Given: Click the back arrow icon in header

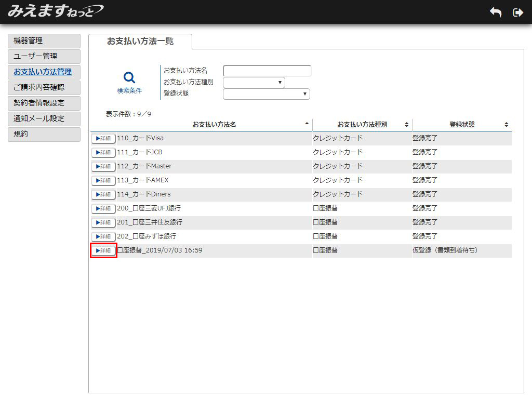Looking at the screenshot, I should (x=495, y=12).
